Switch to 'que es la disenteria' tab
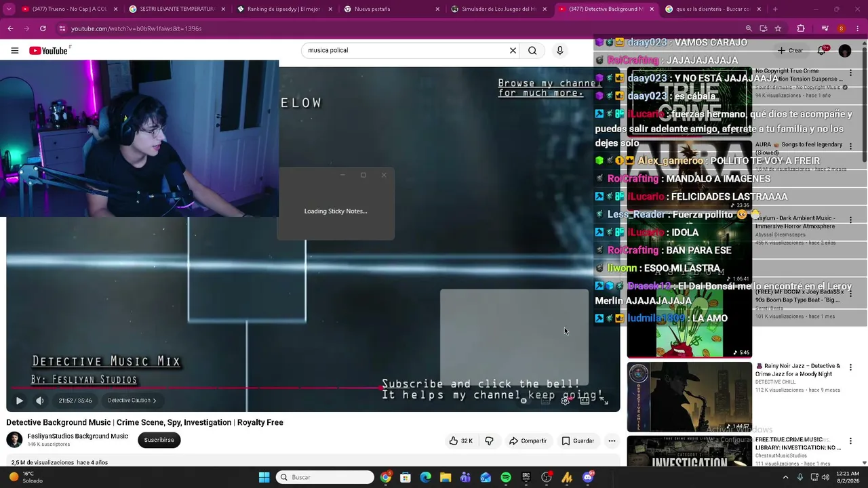Image resolution: width=868 pixels, height=488 pixels. point(713,9)
